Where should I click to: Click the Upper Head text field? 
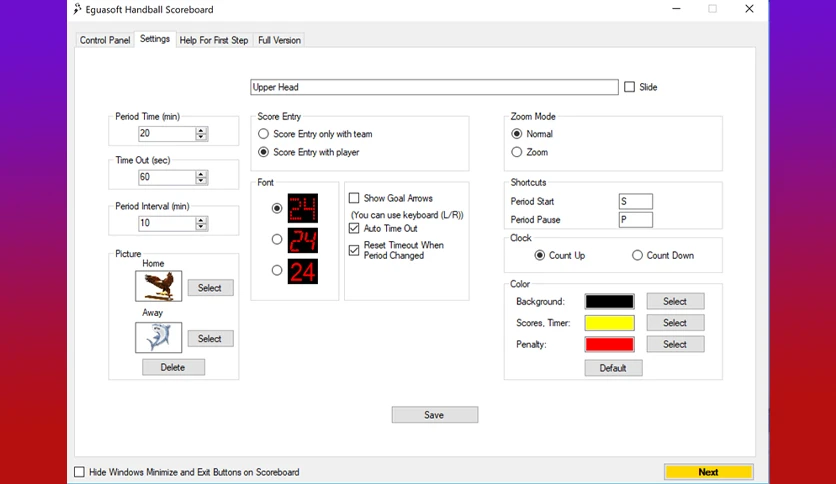(x=434, y=87)
